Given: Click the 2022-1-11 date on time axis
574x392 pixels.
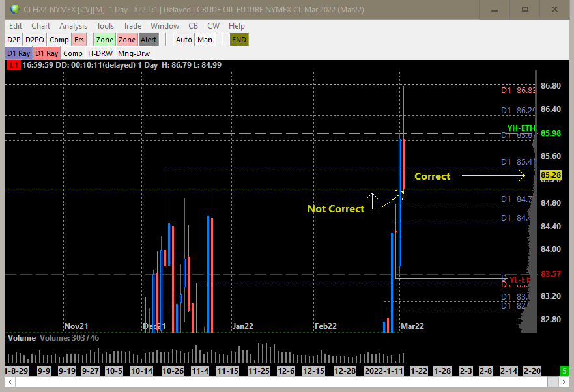Looking at the screenshot, I should 384,371.
